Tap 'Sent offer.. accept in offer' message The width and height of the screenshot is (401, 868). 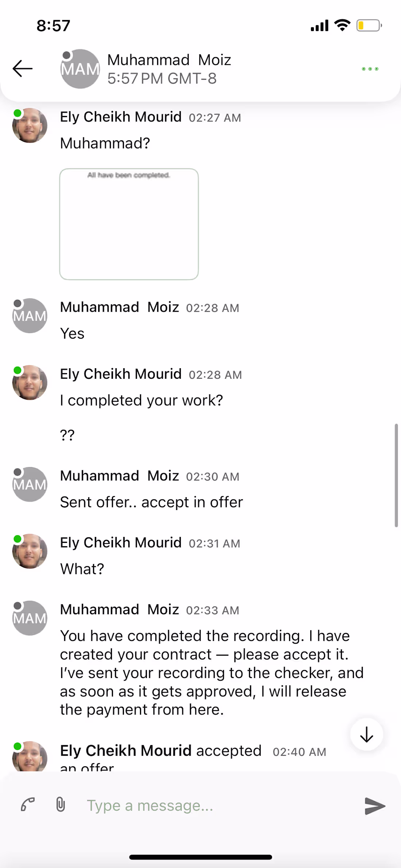coord(151,502)
